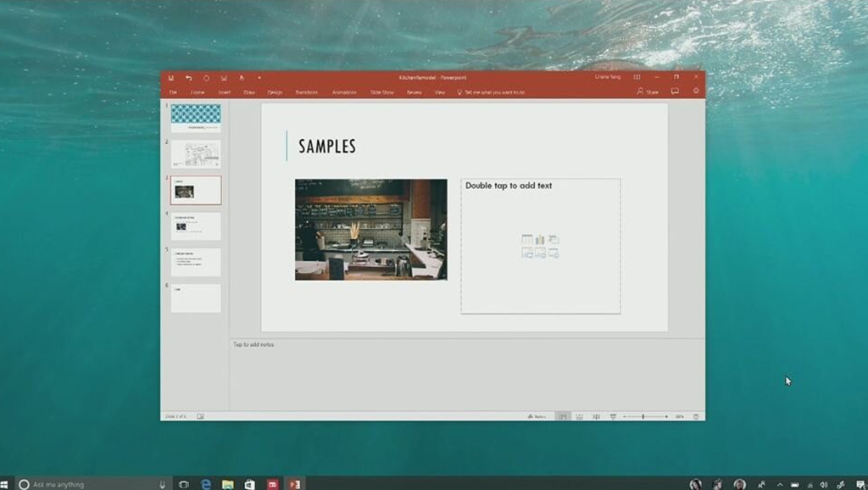
Task: Toggle ribbon display options
Action: 637,77
